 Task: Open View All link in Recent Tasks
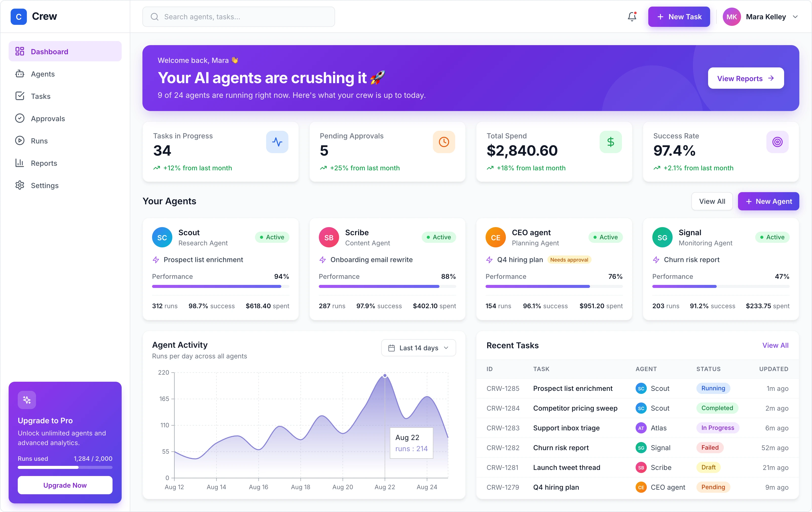point(775,345)
